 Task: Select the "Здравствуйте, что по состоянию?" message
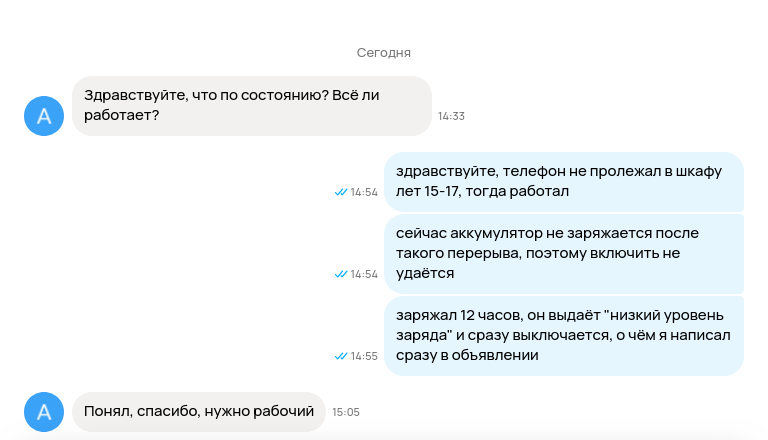[x=252, y=105]
